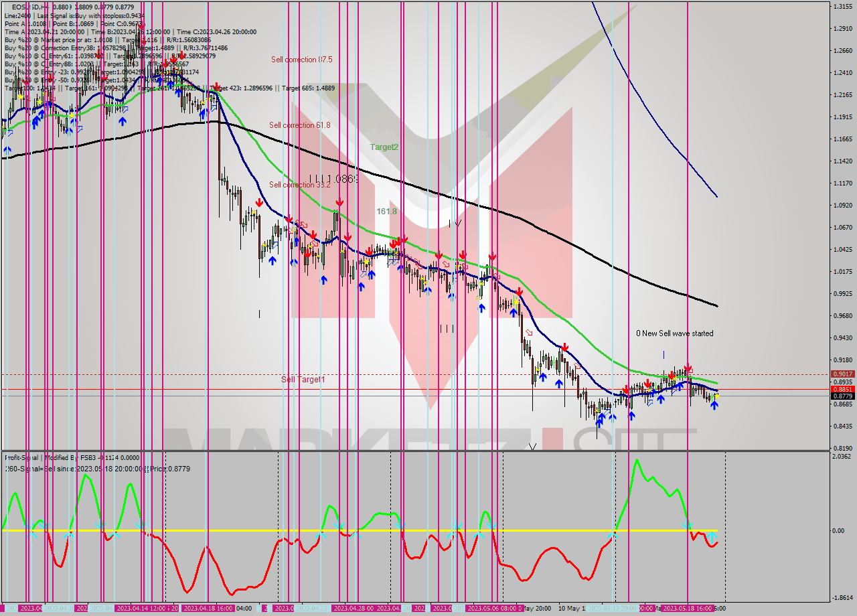This screenshot has width=857, height=616.
Task: Click the '161.8' Fibonacci label
Action: coord(387,211)
